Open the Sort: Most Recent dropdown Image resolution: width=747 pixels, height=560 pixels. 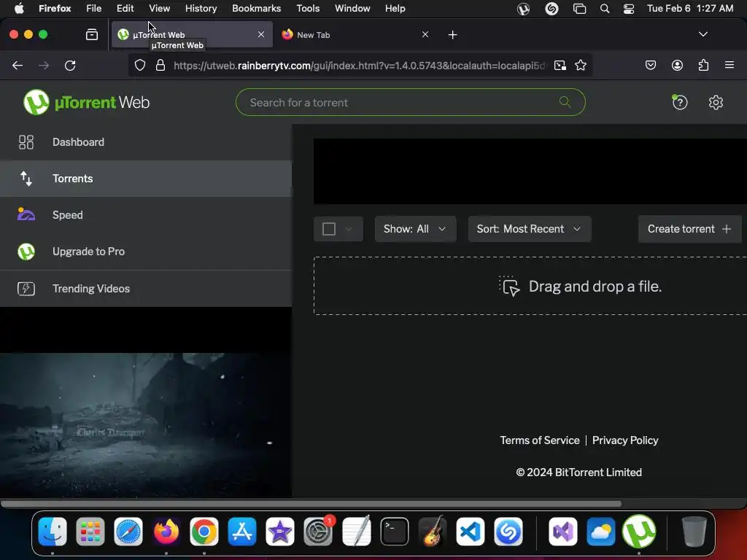pyautogui.click(x=530, y=229)
